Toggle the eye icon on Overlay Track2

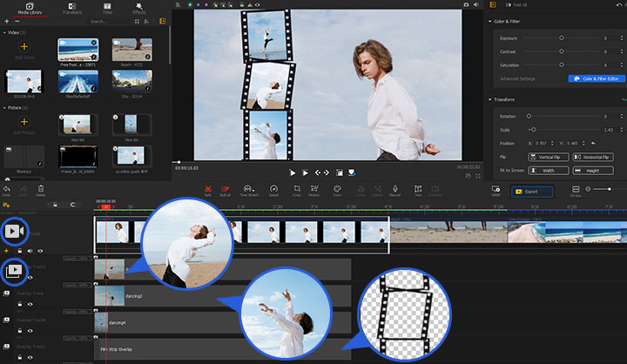[31, 278]
